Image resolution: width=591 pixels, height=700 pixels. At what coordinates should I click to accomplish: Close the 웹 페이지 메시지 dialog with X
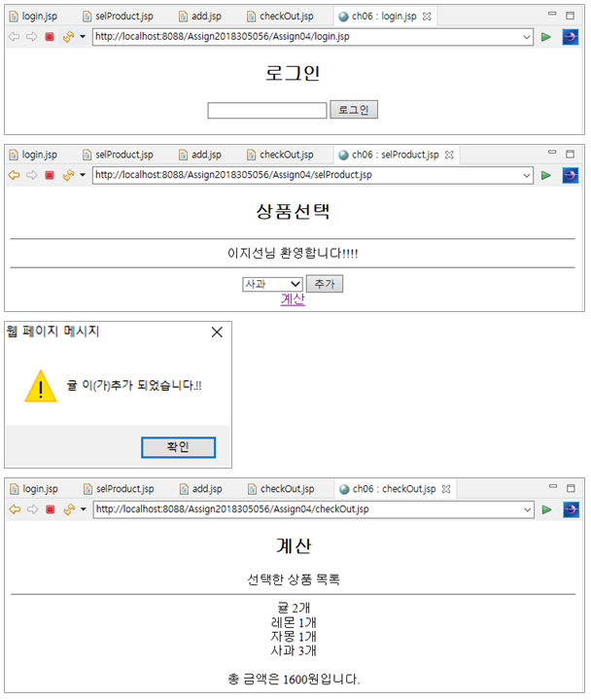(217, 332)
